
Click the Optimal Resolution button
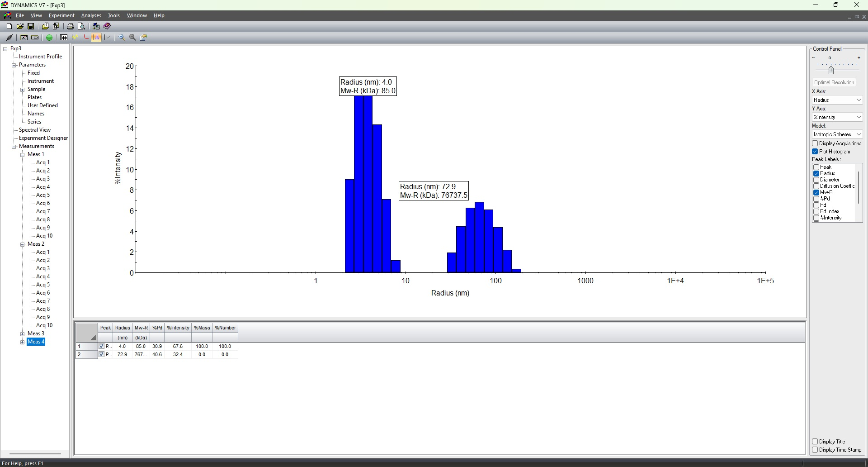834,82
